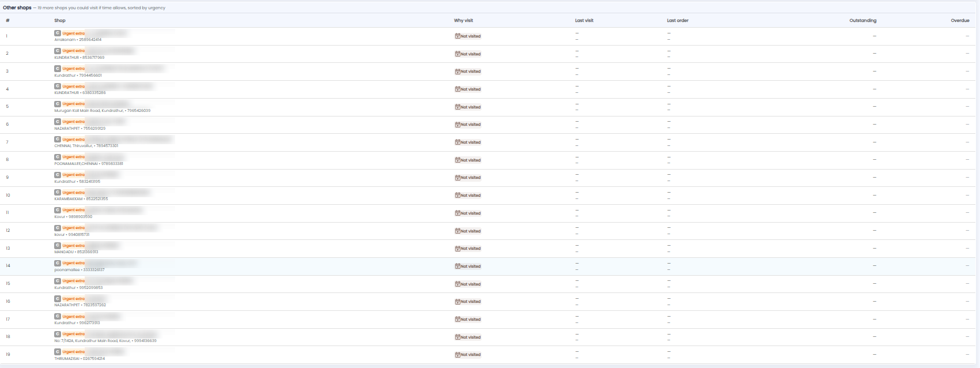This screenshot has height=368, width=980.
Task: Click the 'Urgent extra' tag in row 4
Action: click(73, 87)
